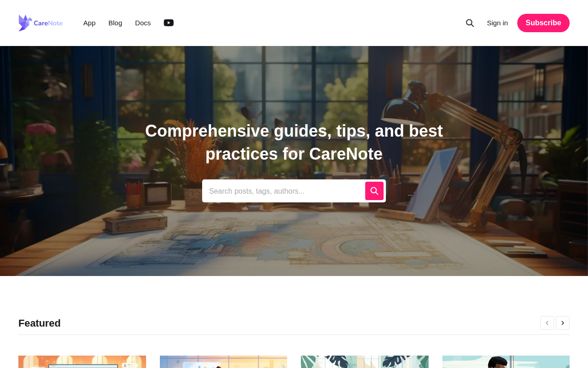The height and width of the screenshot is (368, 588).
Task: Open the CareNote logo home link
Action: [40, 23]
